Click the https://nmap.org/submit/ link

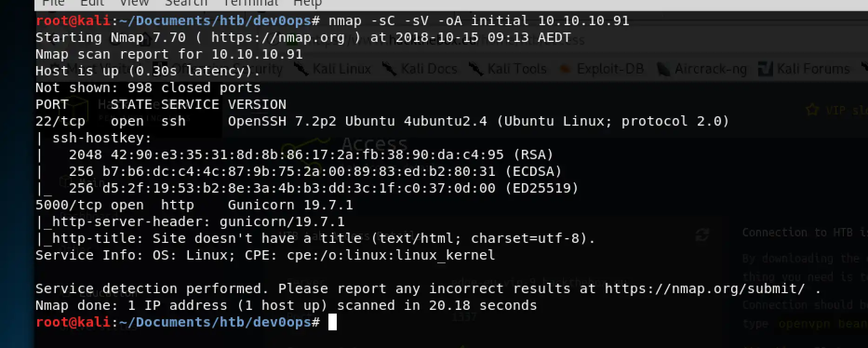704,289
